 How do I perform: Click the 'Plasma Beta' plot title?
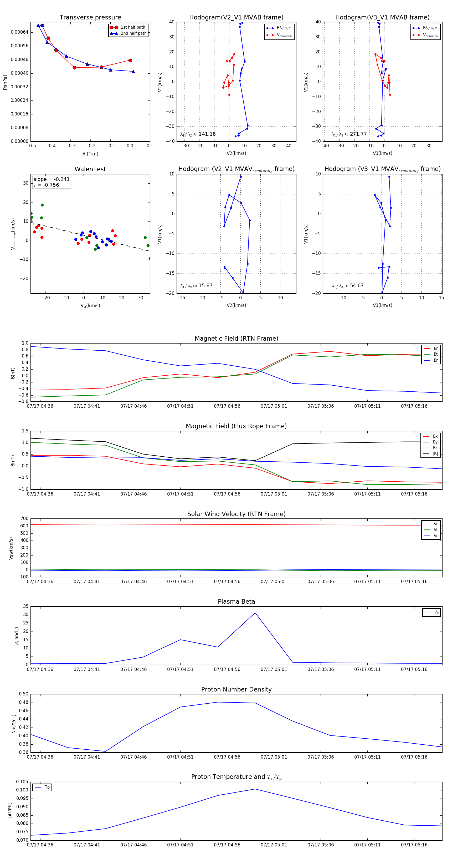click(x=236, y=602)
